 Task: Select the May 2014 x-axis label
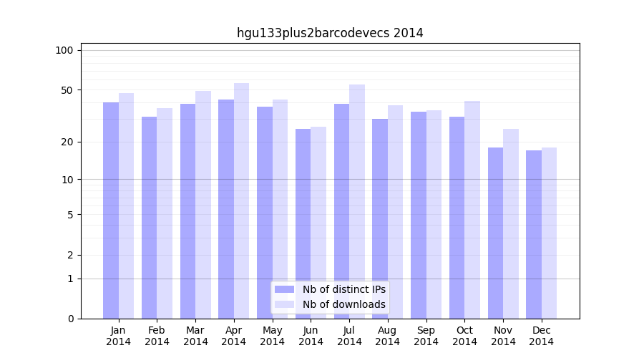tap(272, 336)
